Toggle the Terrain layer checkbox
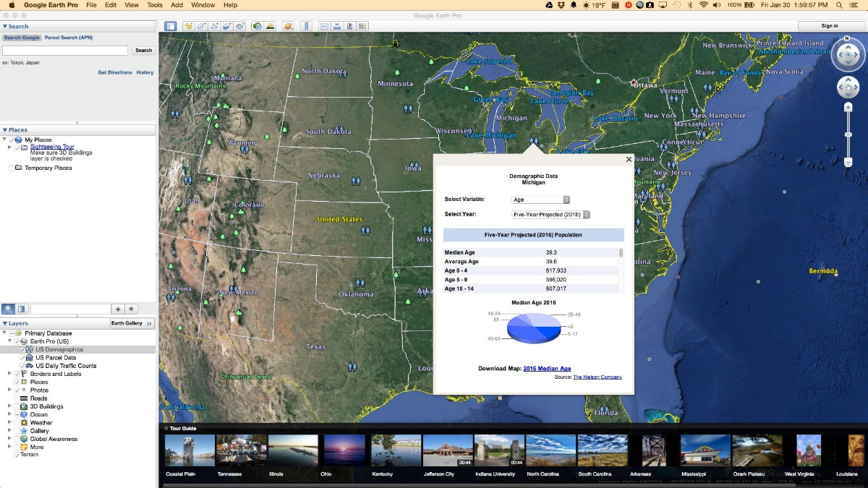Image resolution: width=868 pixels, height=488 pixels. [17, 455]
